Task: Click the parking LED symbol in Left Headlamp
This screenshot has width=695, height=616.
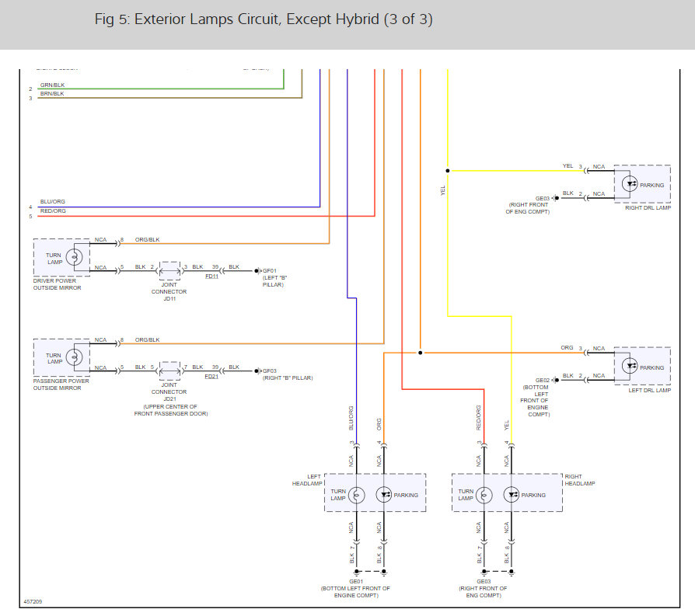Action: click(384, 495)
